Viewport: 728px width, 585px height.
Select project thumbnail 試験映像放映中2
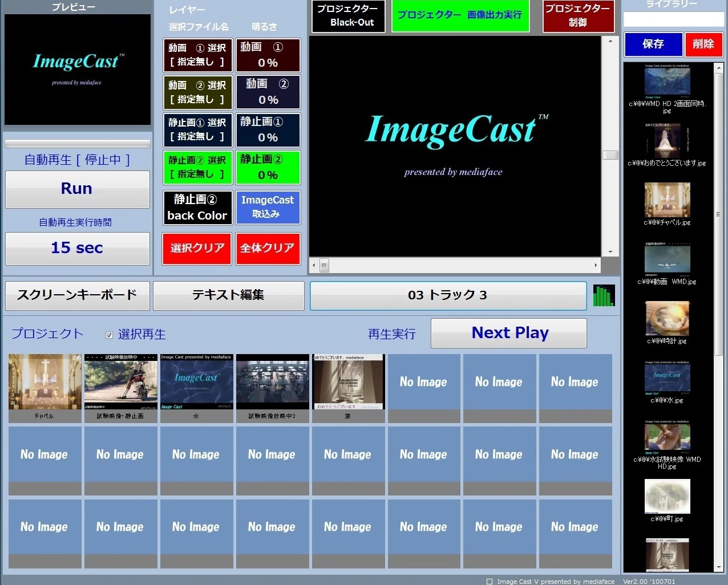273,388
